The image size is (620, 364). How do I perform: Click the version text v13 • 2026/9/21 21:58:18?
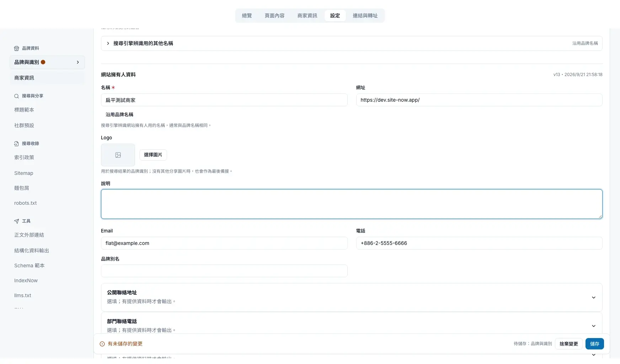578,75
